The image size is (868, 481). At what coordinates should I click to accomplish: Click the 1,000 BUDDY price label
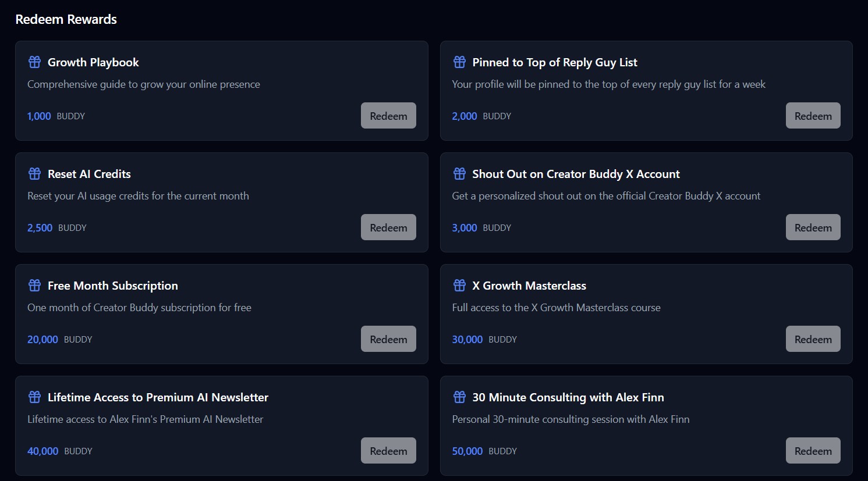point(38,116)
